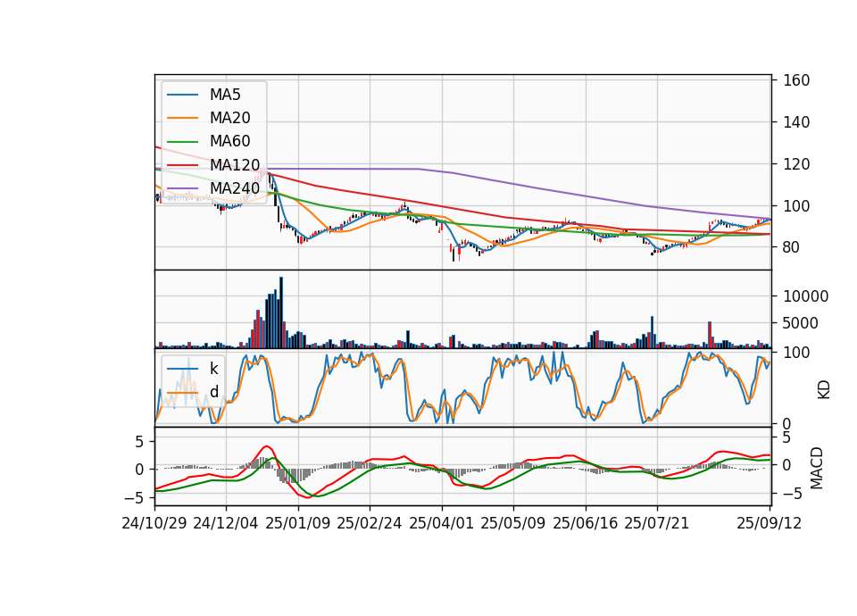The width and height of the screenshot is (857, 616).
Task: Click the MA120 legend label
Action: (235, 164)
